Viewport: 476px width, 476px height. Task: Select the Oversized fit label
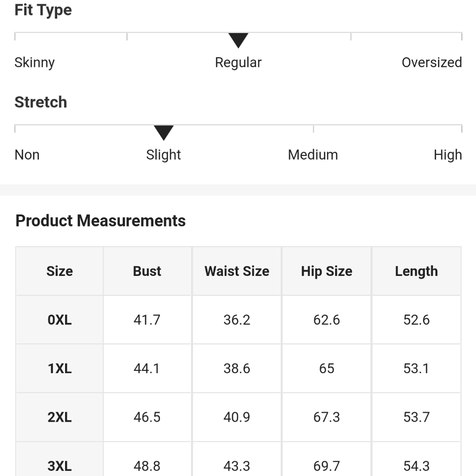pyautogui.click(x=432, y=62)
